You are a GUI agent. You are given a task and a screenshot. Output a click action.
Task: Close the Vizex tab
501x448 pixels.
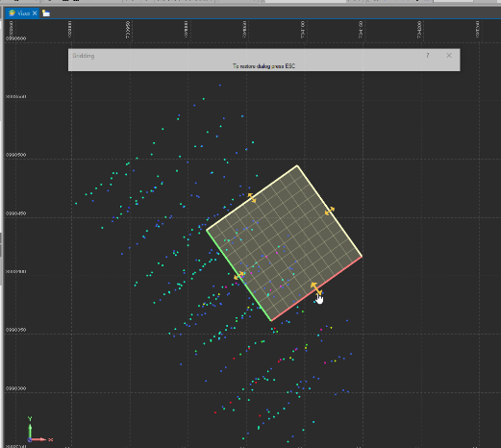(35, 13)
